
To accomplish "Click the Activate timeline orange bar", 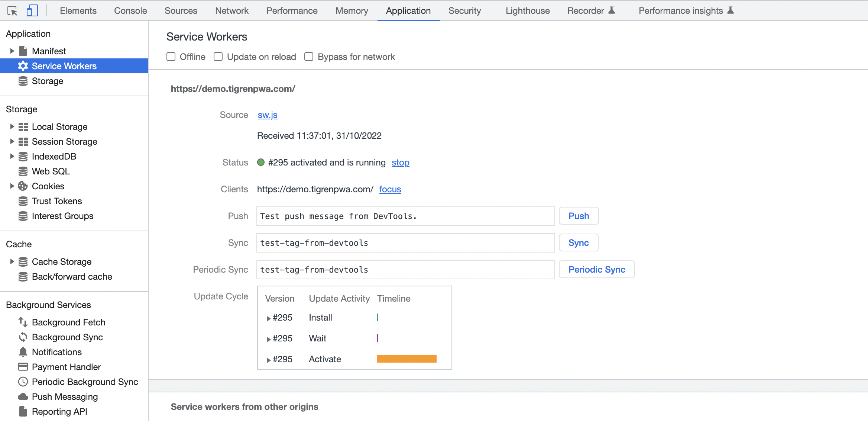I will click(407, 359).
